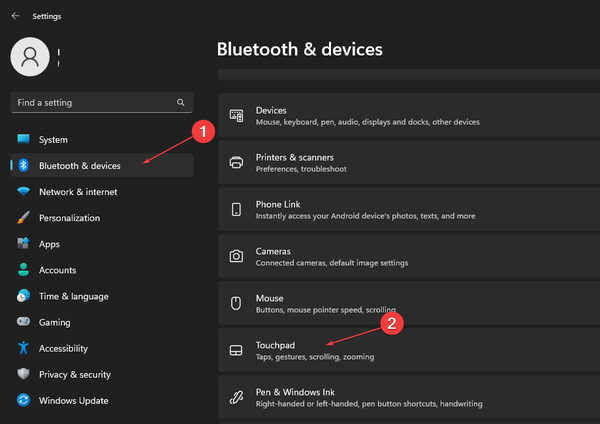The height and width of the screenshot is (424, 600).
Task: Click the Apps icon in sidebar
Action: tap(23, 244)
